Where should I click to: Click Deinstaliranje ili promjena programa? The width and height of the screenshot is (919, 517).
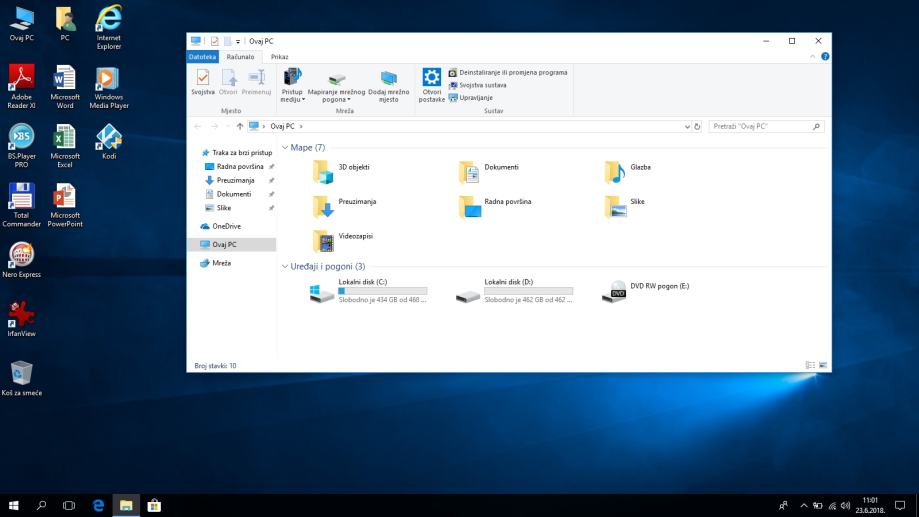click(x=513, y=72)
